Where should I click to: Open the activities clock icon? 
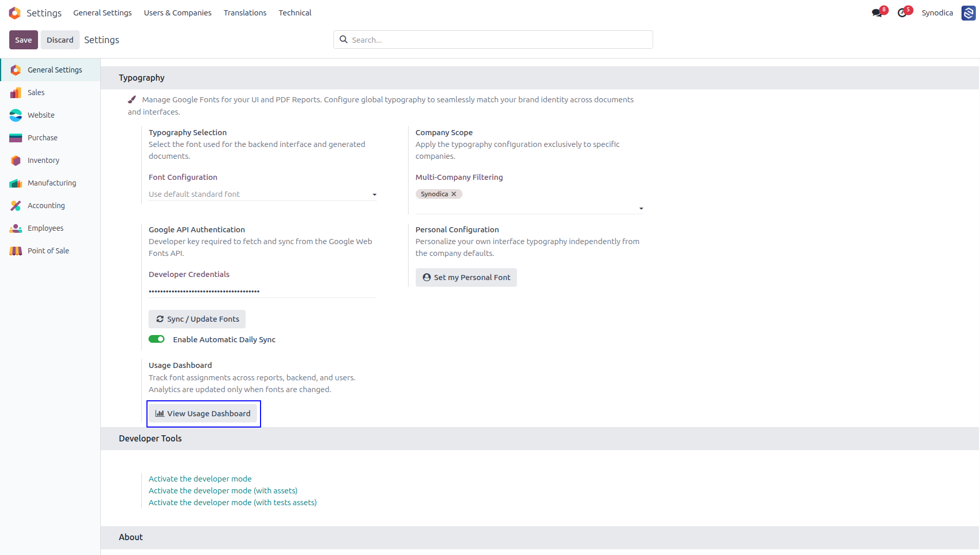(902, 13)
